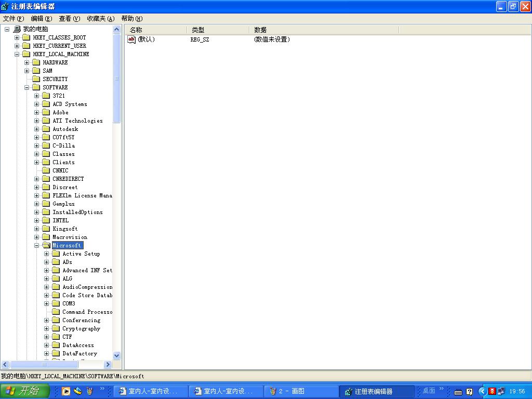Open the 编辑(E) menu

(x=42, y=19)
